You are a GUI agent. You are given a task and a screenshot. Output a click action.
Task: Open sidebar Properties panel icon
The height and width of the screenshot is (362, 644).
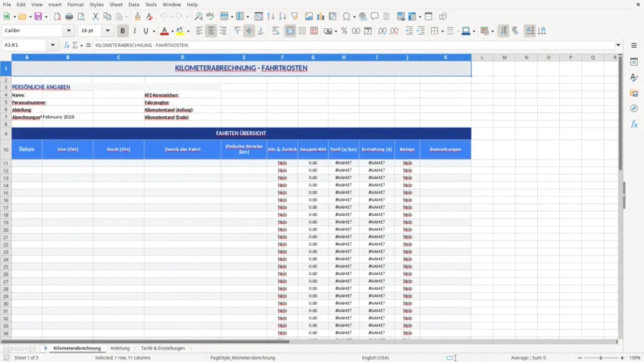click(634, 62)
